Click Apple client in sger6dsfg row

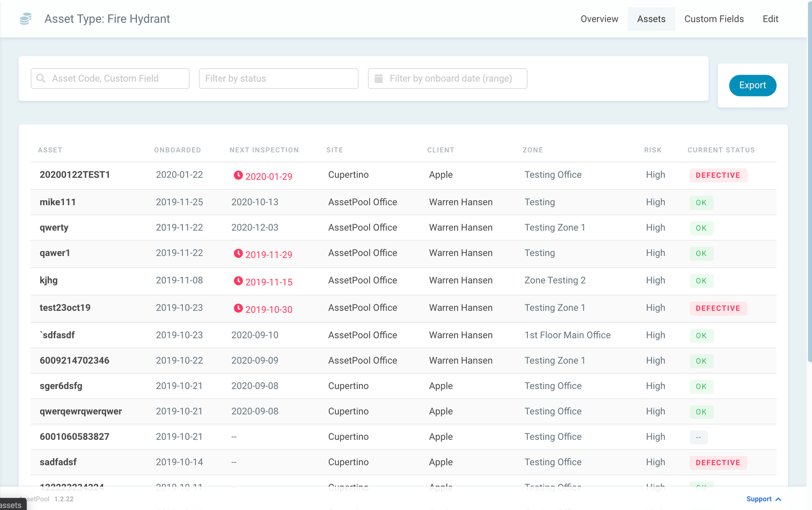(441, 386)
